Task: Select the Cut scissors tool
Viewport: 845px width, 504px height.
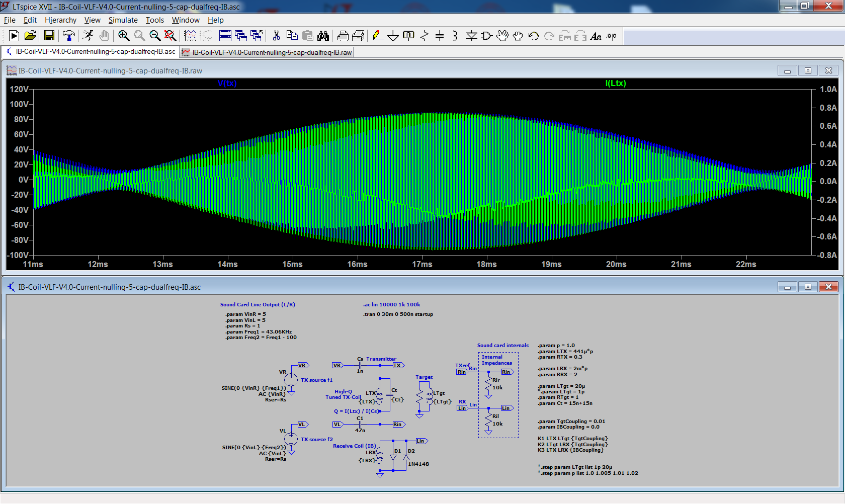Action: pyautogui.click(x=276, y=36)
